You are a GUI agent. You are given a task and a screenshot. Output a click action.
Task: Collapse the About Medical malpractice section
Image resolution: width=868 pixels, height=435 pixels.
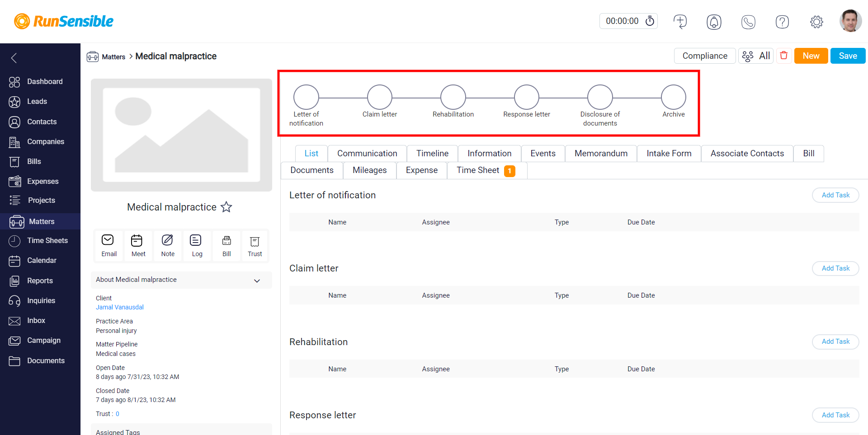[x=257, y=281]
